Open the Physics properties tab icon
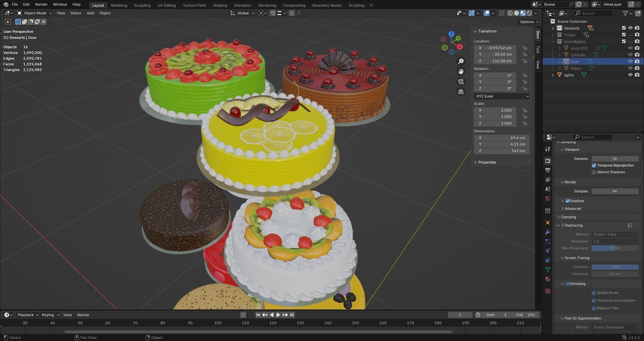Screen dimensions: 644x341 coord(548,251)
